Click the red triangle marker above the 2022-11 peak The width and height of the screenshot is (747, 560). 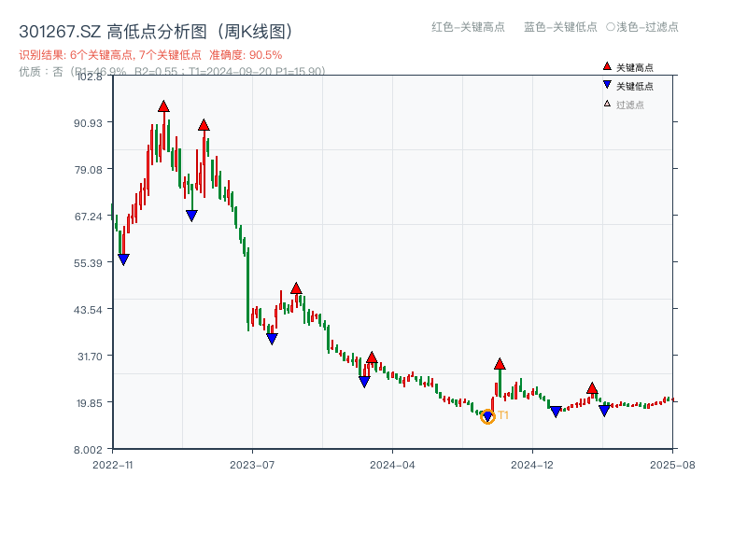(x=164, y=108)
